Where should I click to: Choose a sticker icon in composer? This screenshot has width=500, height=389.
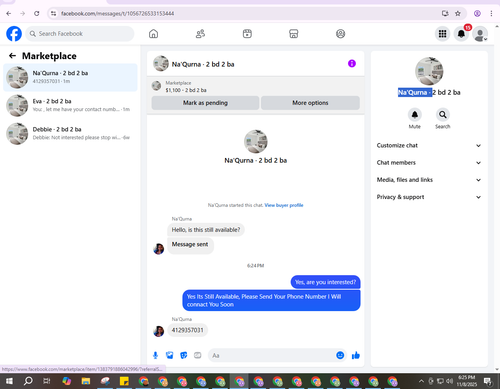coord(184,355)
